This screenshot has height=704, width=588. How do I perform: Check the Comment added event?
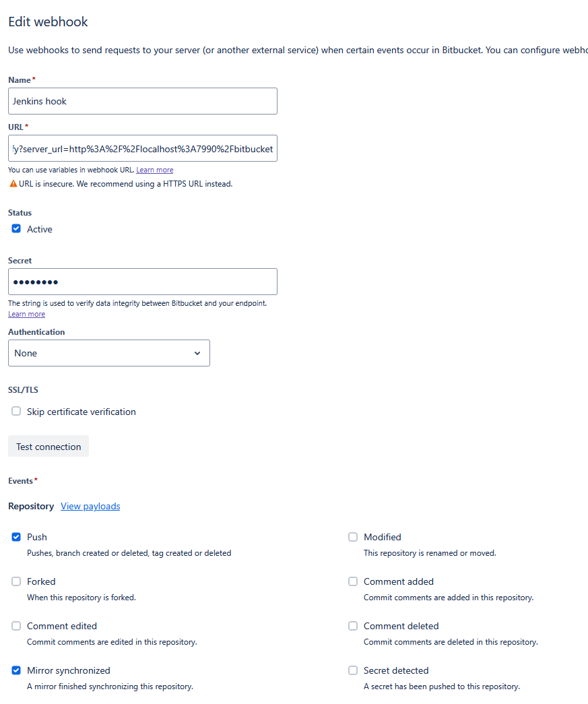tap(353, 581)
